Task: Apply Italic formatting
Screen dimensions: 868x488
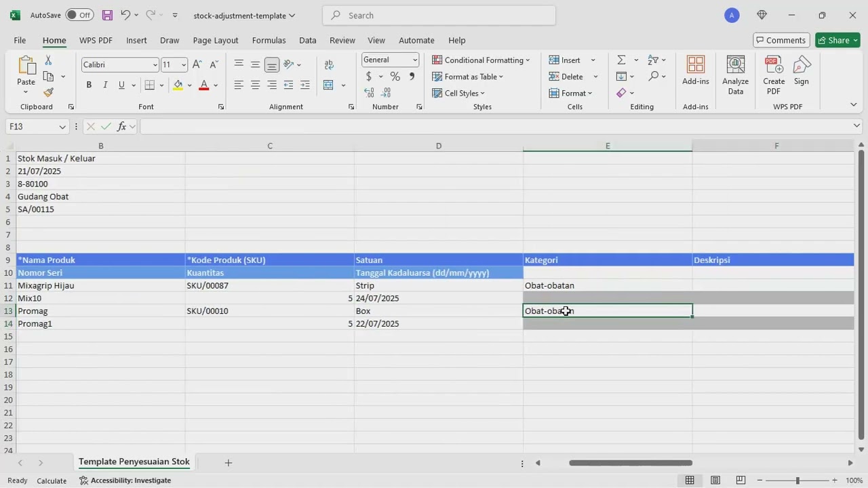Action: click(105, 85)
